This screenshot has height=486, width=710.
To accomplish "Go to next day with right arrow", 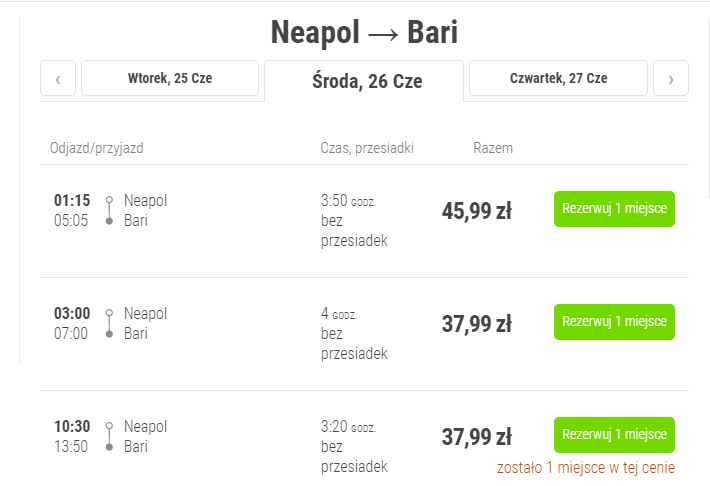I will [x=671, y=79].
